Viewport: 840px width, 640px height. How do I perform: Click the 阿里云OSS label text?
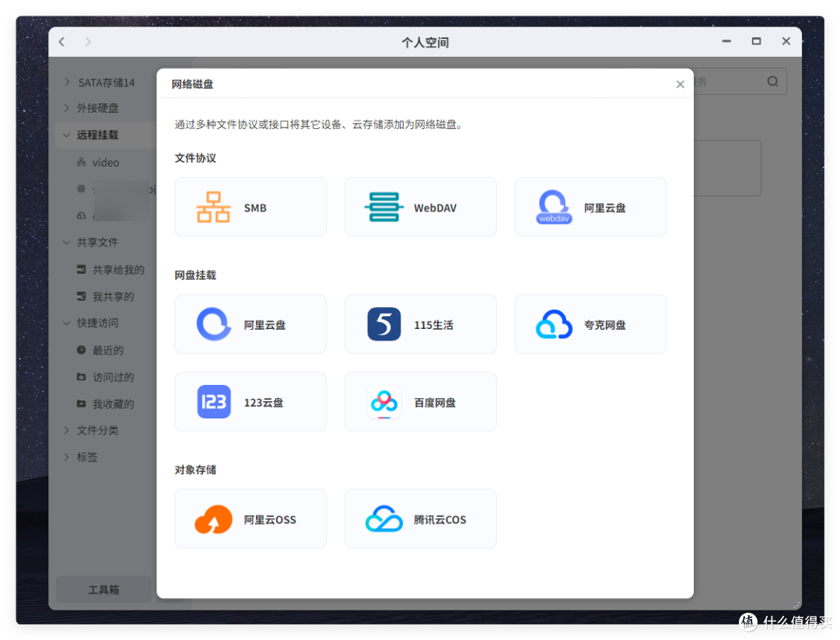click(x=269, y=519)
